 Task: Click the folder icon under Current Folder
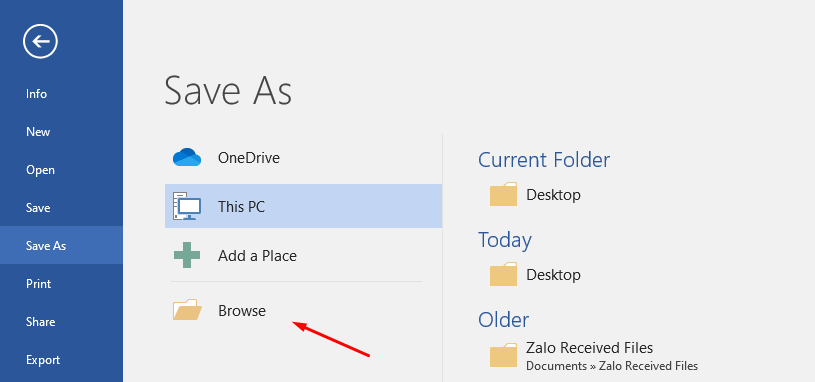pos(503,194)
